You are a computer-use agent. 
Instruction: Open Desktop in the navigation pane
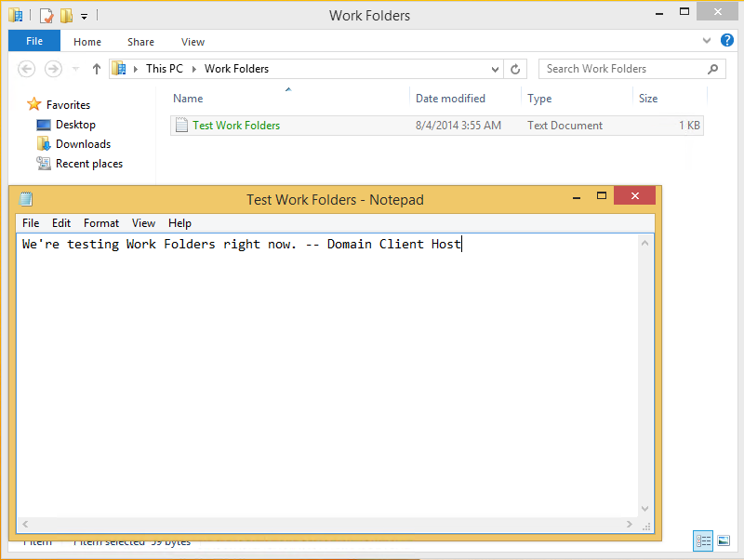click(75, 125)
